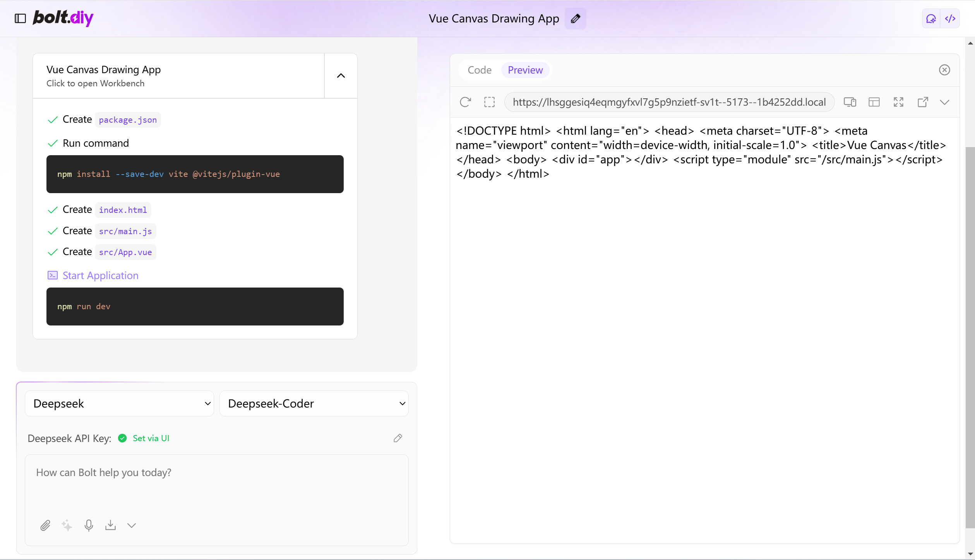Click the Vue Canvas Drawing App header title
Screen dimensions: 975x560
(493, 19)
